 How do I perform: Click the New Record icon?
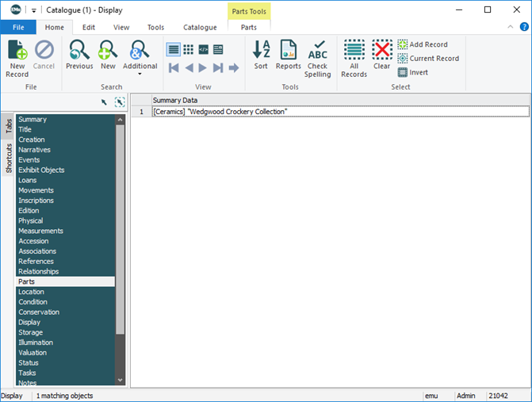click(x=17, y=58)
